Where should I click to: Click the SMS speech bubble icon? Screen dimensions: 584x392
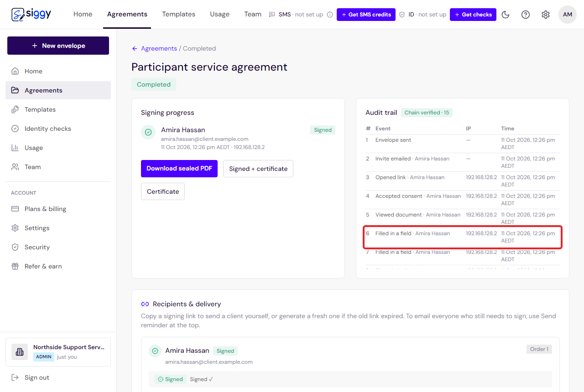[x=272, y=15]
